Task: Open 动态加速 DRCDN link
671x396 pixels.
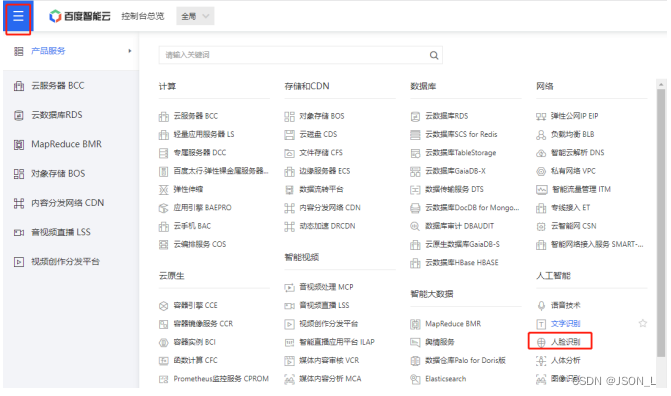Action: click(327, 226)
